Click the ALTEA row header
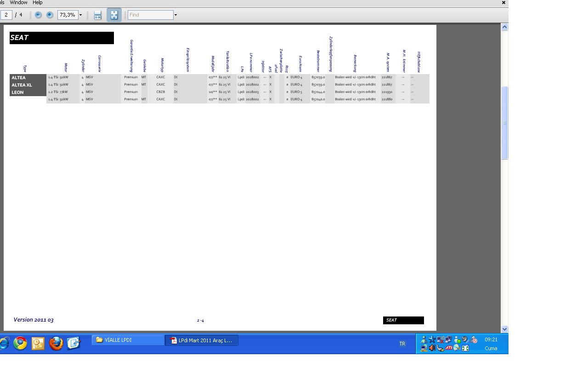Viewport: 588px width, 368px height. 28,77
